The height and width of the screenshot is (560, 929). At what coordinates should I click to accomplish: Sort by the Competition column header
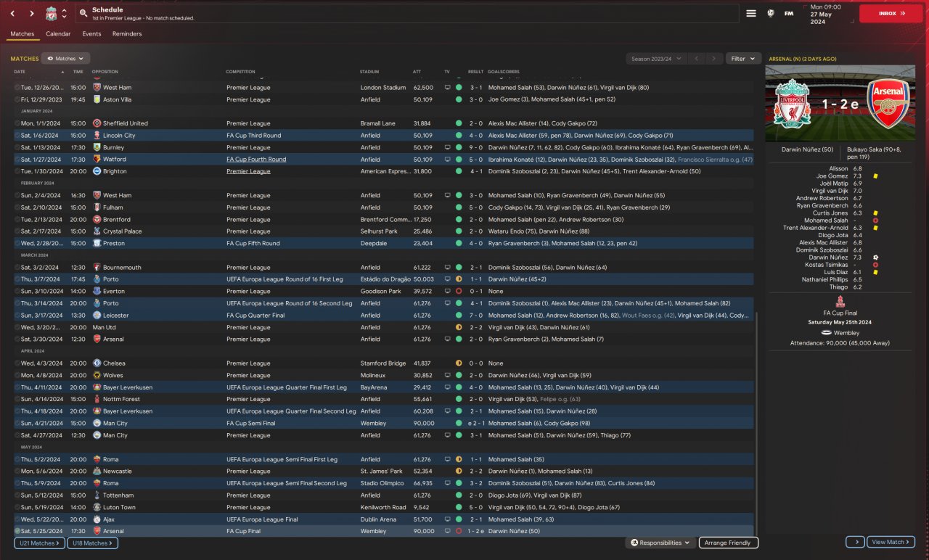240,72
